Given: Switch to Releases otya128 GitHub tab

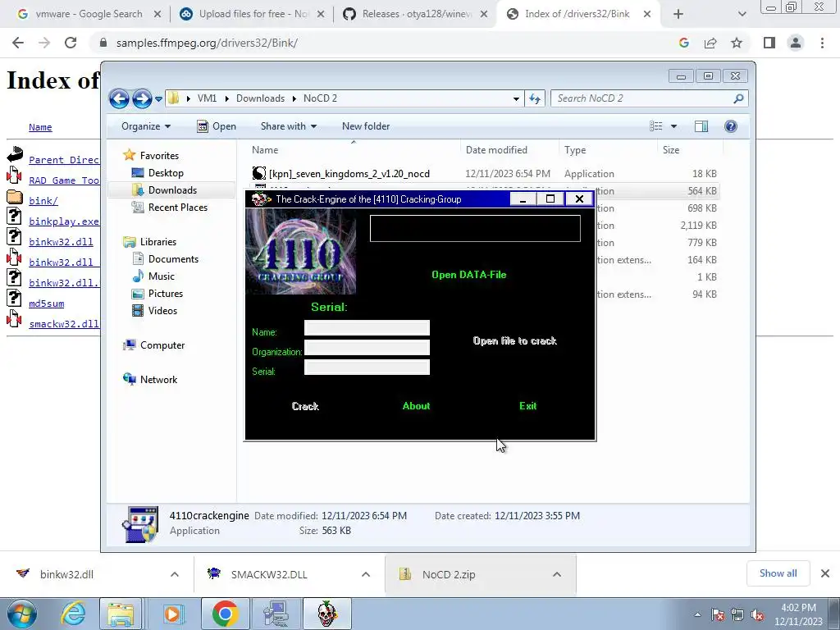Looking at the screenshot, I should (x=413, y=15).
